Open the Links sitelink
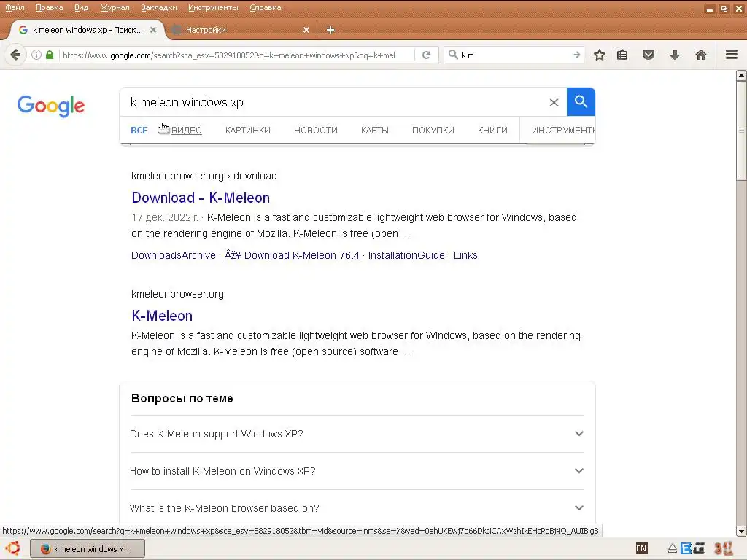Screen dimensions: 747x560 point(465,255)
